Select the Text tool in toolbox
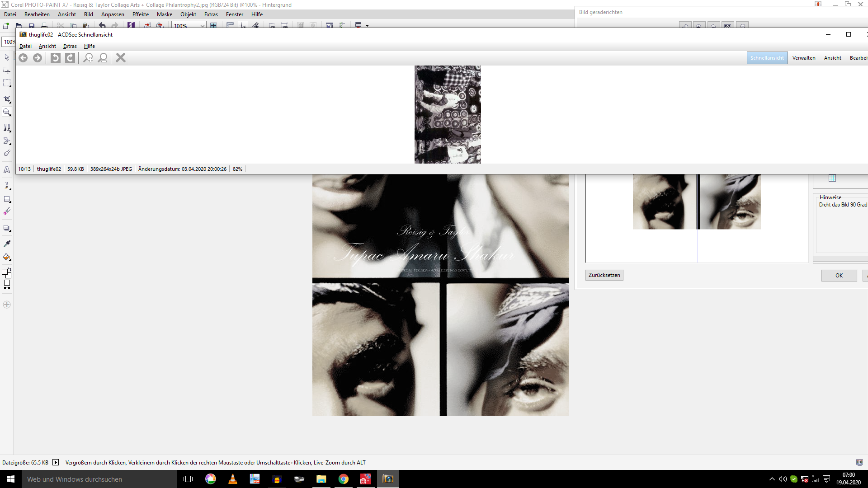 pos(7,170)
